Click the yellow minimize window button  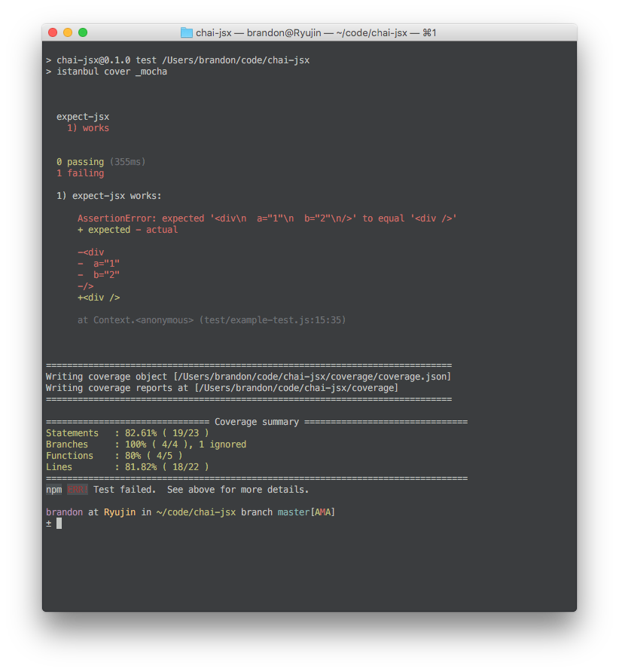(x=68, y=32)
